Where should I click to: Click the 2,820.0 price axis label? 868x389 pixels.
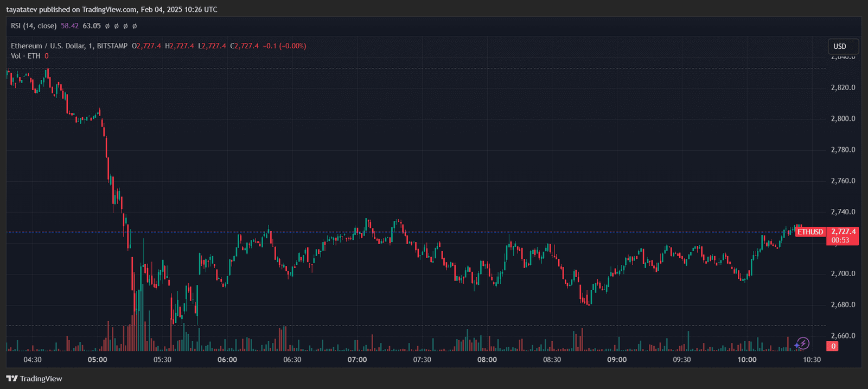point(843,87)
